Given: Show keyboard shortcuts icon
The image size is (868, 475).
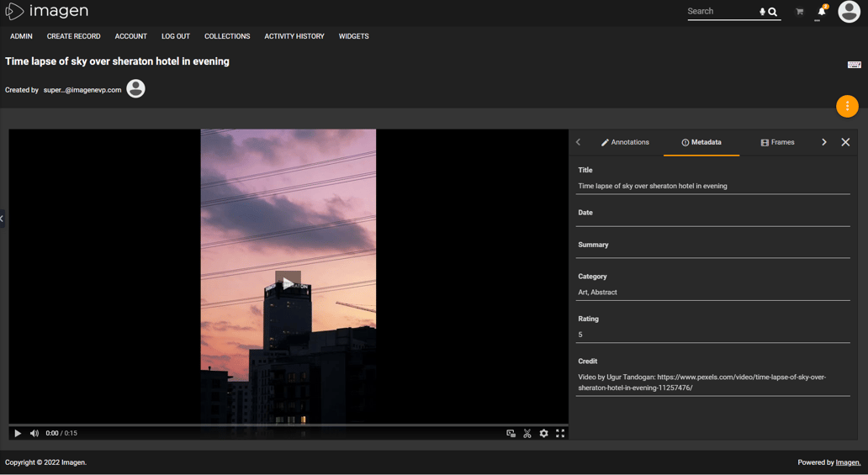Looking at the screenshot, I should (855, 65).
